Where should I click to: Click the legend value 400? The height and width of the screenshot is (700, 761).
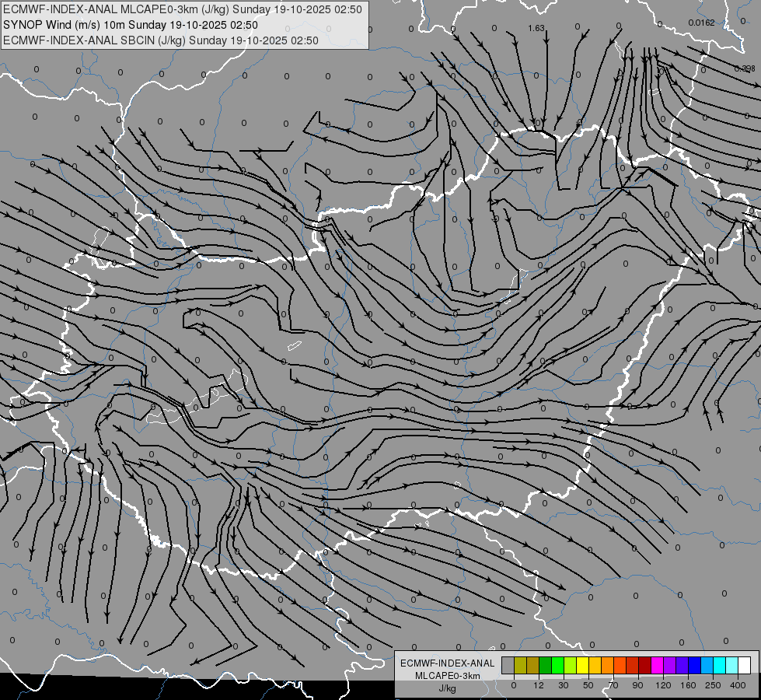[x=738, y=685]
